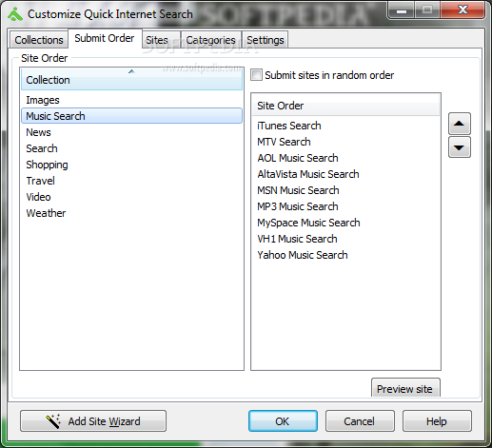
Task: Select AltaVista Music Search site
Action: [x=345, y=174]
